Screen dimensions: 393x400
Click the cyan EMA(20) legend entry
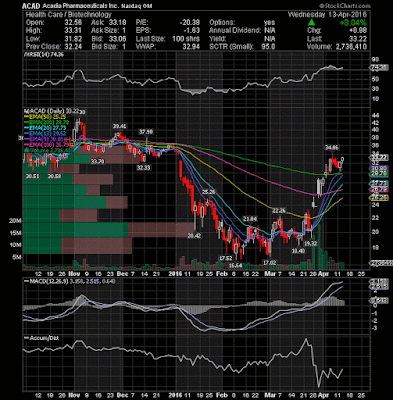coord(45,128)
